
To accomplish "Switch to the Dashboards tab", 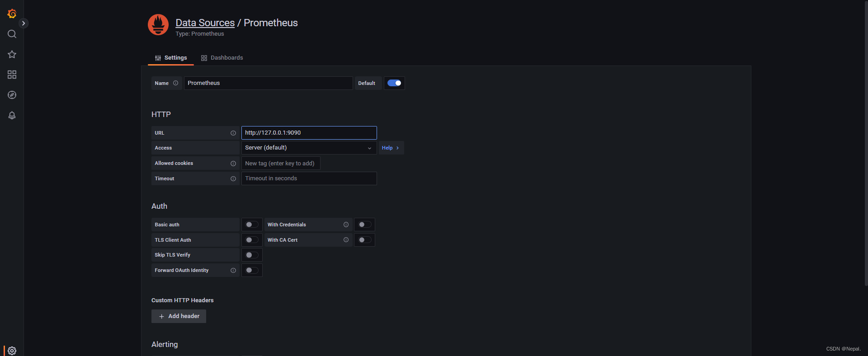I will (222, 58).
